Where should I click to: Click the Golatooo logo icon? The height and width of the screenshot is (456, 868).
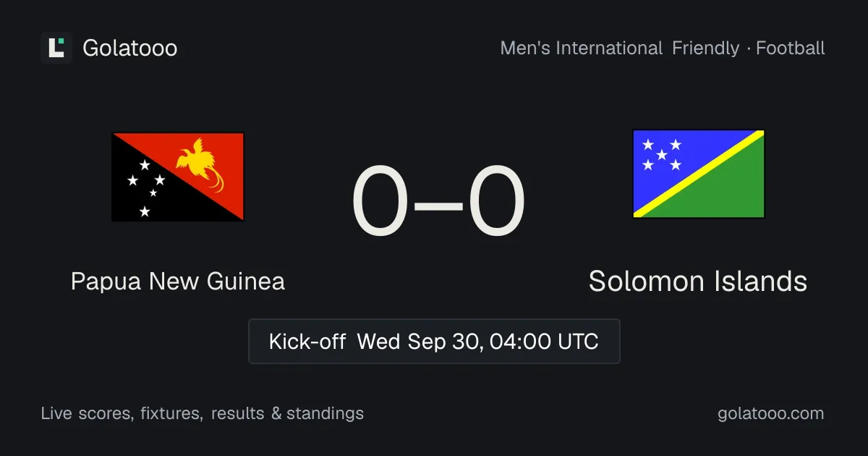point(56,48)
